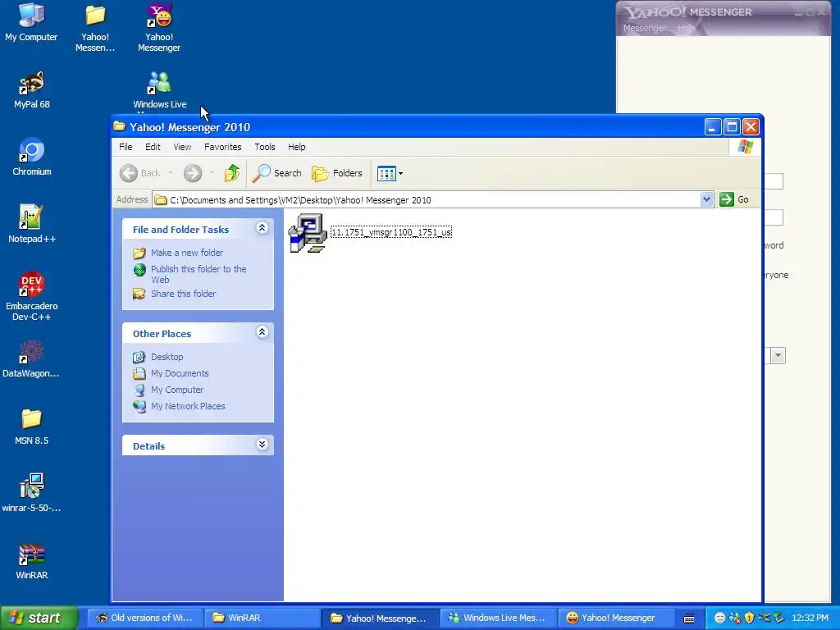Open the Windows start menu
The width and height of the screenshot is (840, 630).
[x=39, y=618]
